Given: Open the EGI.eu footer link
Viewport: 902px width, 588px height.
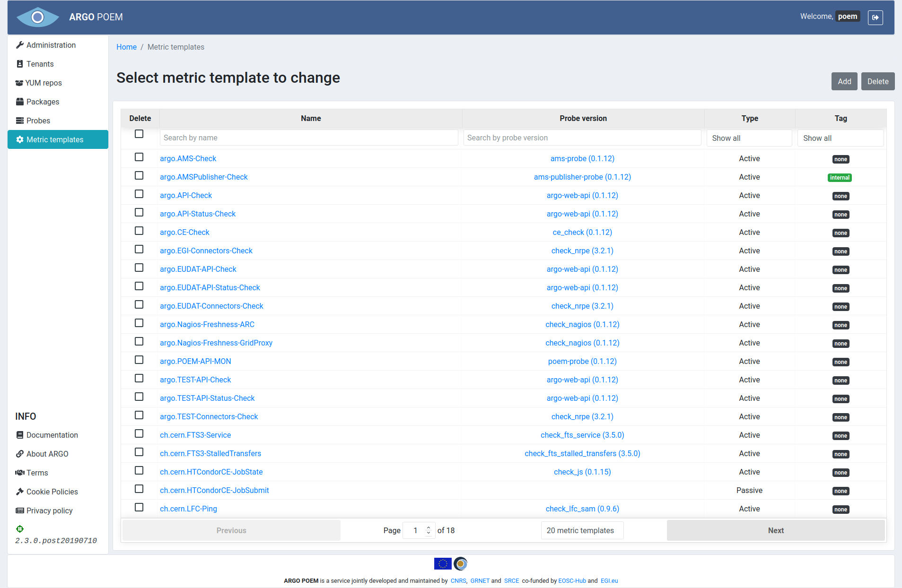Looking at the screenshot, I should click(609, 581).
